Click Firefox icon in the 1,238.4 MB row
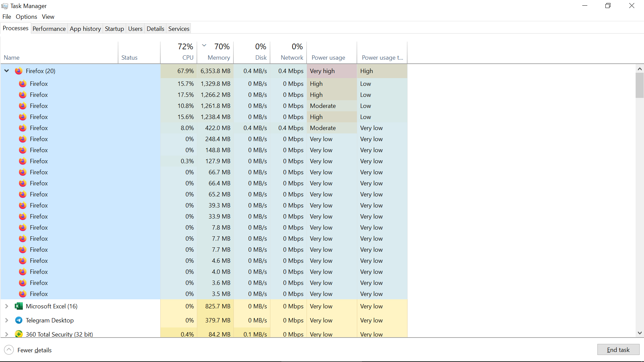The height and width of the screenshot is (362, 644). click(22, 117)
